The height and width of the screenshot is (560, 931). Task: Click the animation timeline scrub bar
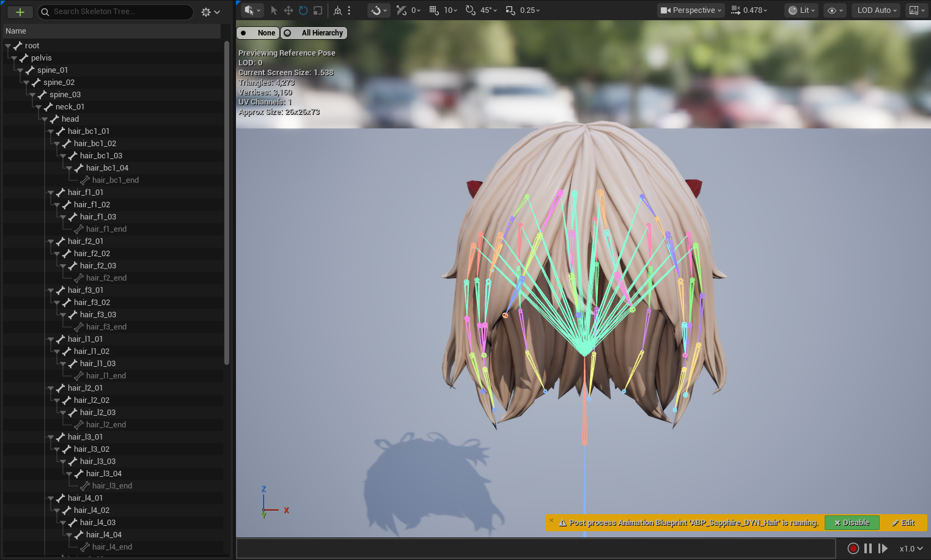535,548
